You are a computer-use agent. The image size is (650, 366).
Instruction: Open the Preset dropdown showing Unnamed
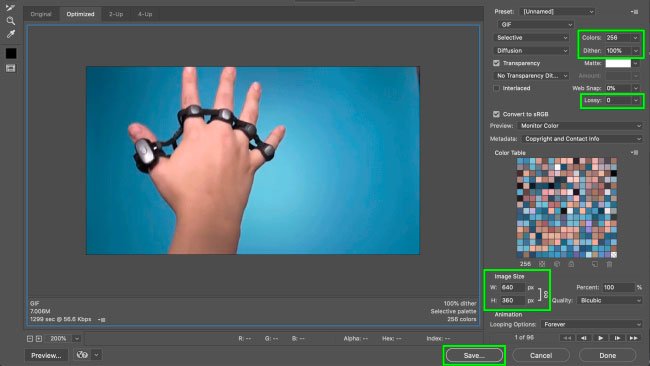coord(557,12)
